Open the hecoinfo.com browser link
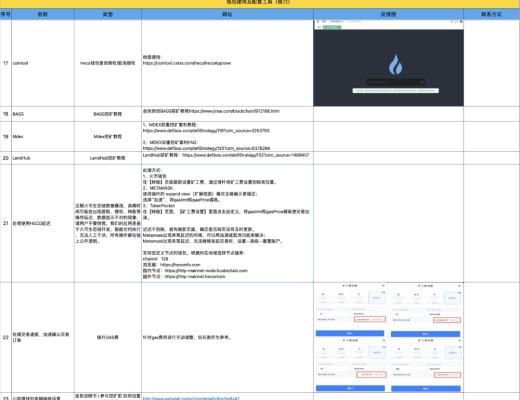The image size is (520, 400). point(180,265)
